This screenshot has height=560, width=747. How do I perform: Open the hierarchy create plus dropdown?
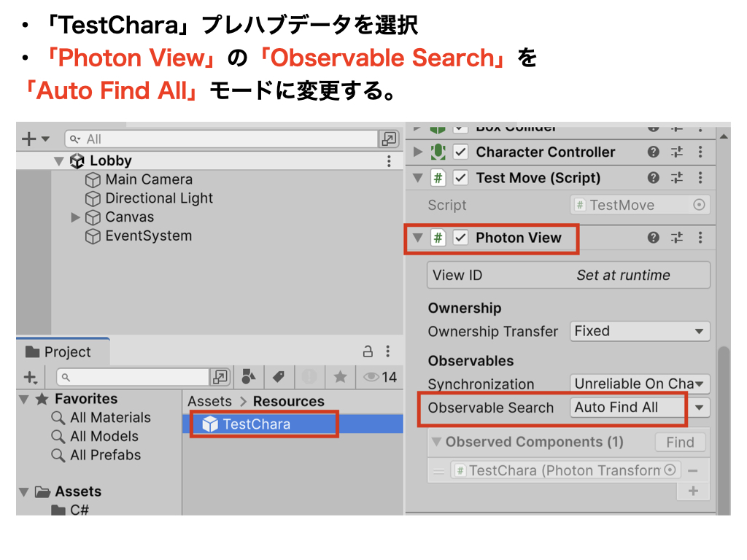coord(35,139)
